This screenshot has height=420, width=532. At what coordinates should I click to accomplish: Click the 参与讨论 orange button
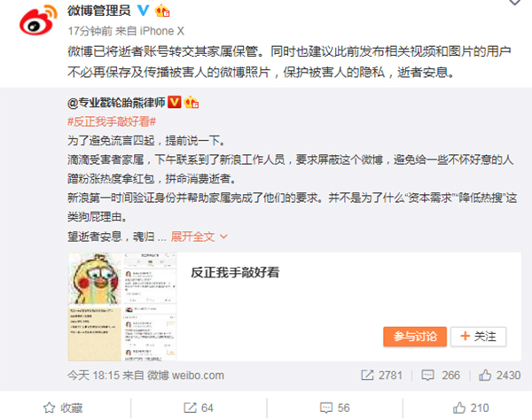click(x=415, y=337)
